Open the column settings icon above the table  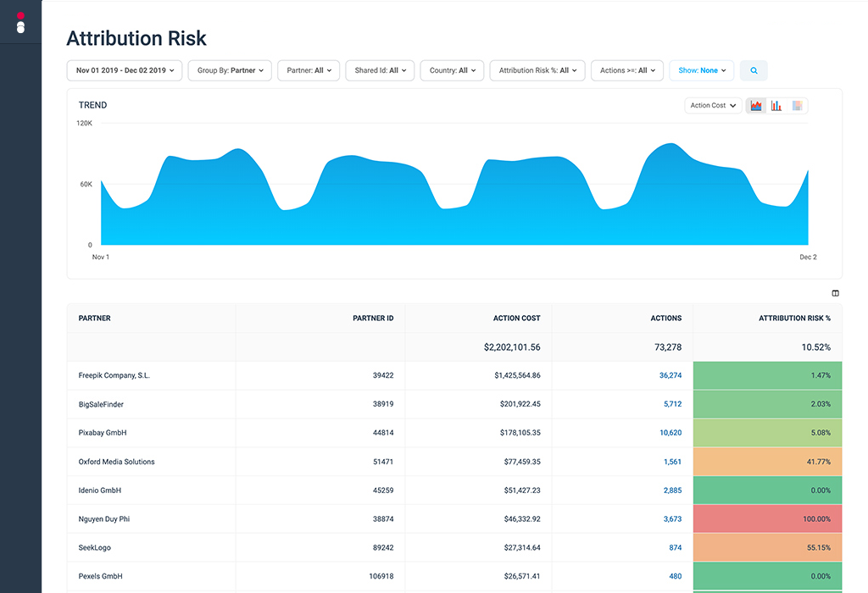click(x=835, y=292)
